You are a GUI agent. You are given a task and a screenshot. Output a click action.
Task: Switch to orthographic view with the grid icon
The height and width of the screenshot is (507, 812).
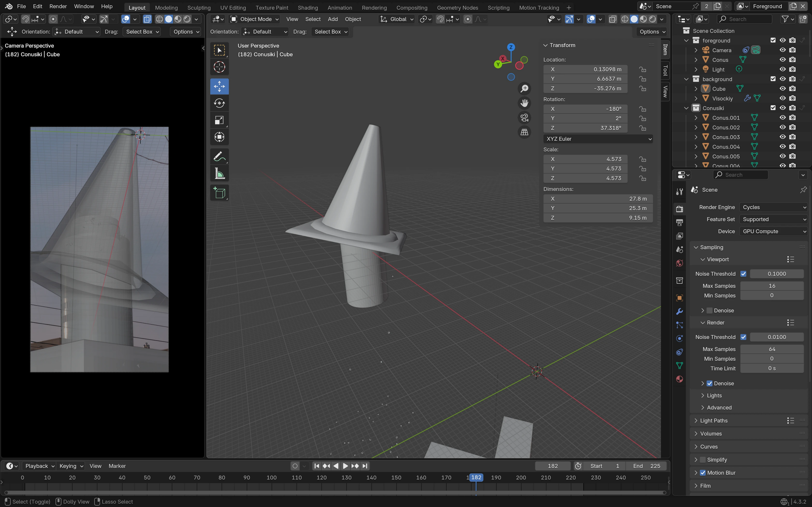pyautogui.click(x=524, y=132)
